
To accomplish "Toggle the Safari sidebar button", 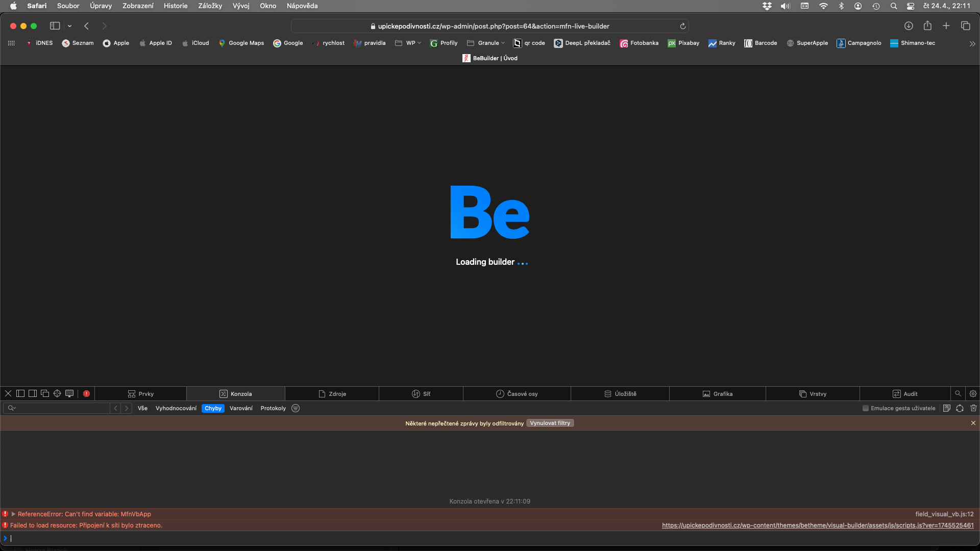I will [x=55, y=26].
